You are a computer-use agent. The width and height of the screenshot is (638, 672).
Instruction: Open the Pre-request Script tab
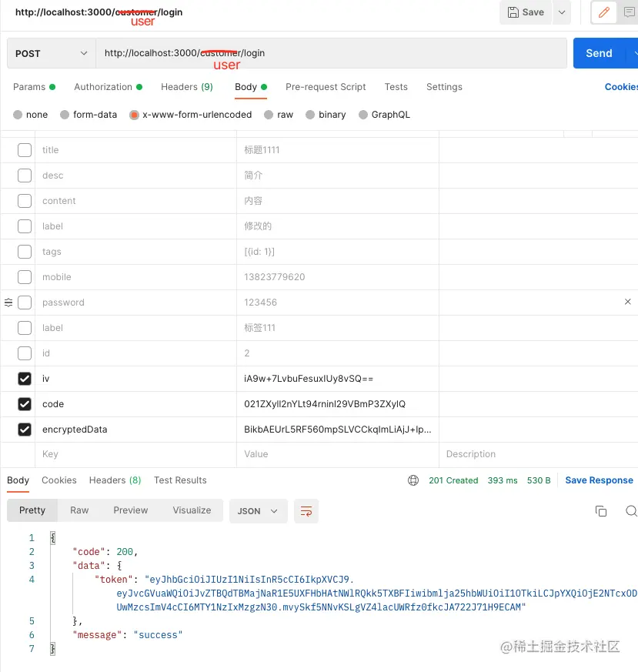click(326, 87)
